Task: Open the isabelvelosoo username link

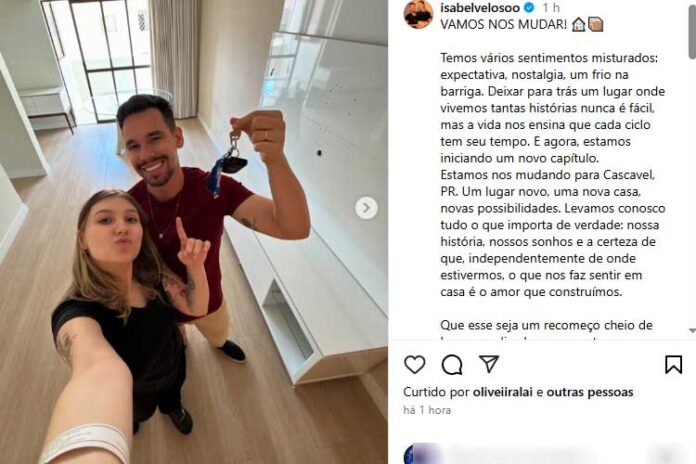Action: tap(480, 8)
